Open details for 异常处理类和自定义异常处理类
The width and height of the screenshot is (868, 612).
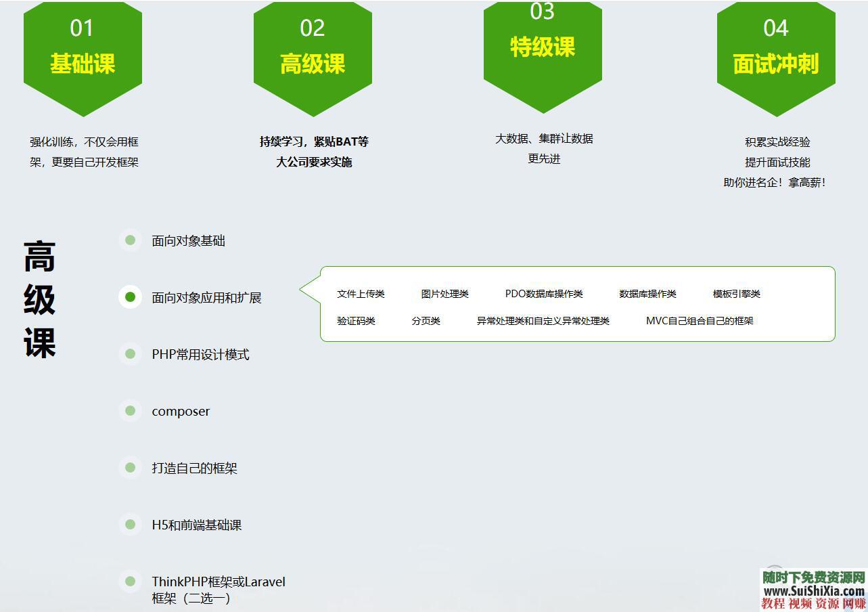pyautogui.click(x=543, y=321)
